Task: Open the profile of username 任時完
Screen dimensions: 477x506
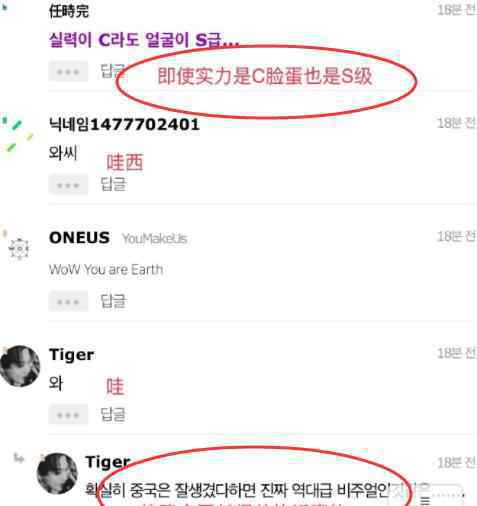Action: (x=69, y=11)
